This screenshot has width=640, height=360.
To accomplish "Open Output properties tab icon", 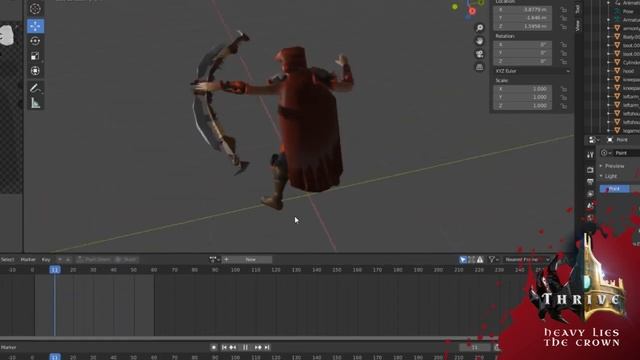I will point(590,182).
